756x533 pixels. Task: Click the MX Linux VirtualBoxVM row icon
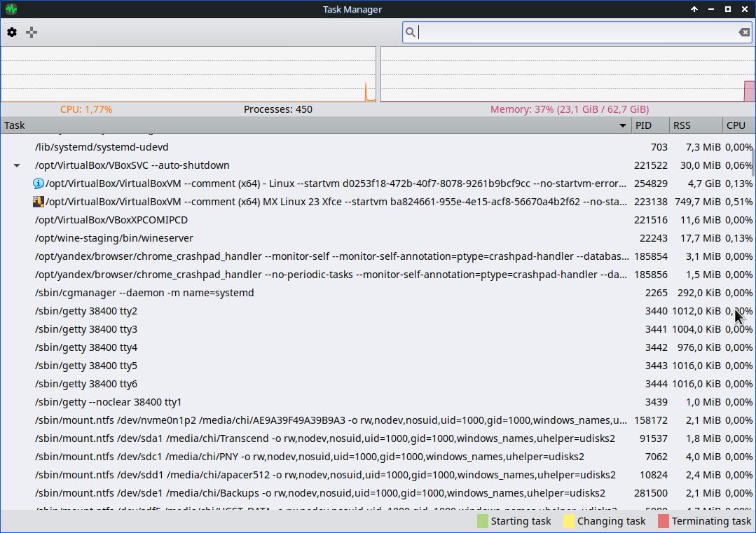(38, 202)
